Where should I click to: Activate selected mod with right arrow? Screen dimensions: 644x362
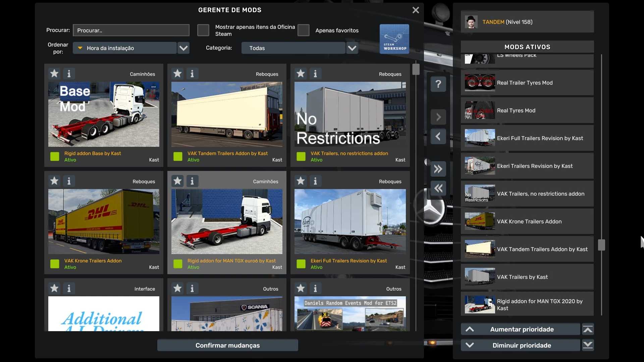click(x=438, y=117)
